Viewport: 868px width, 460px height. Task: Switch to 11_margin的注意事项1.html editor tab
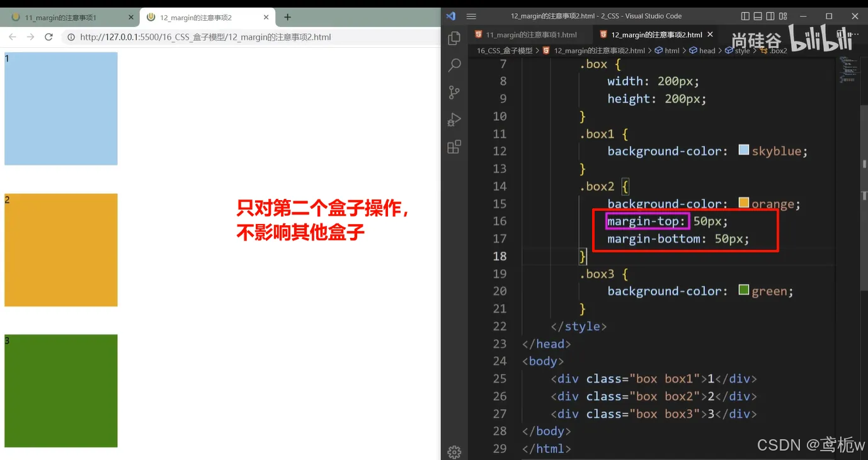[532, 35]
